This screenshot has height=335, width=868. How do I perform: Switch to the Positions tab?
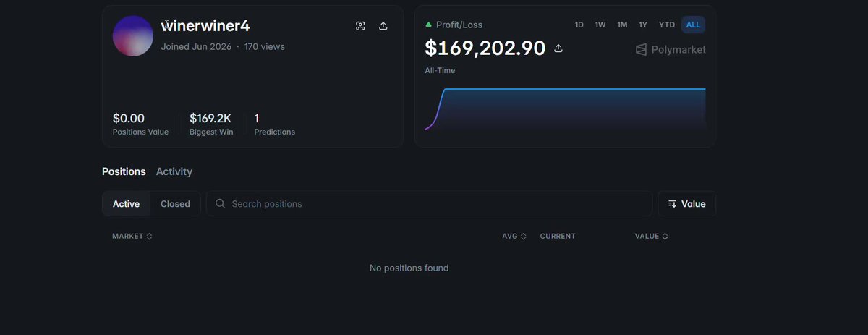pos(124,171)
